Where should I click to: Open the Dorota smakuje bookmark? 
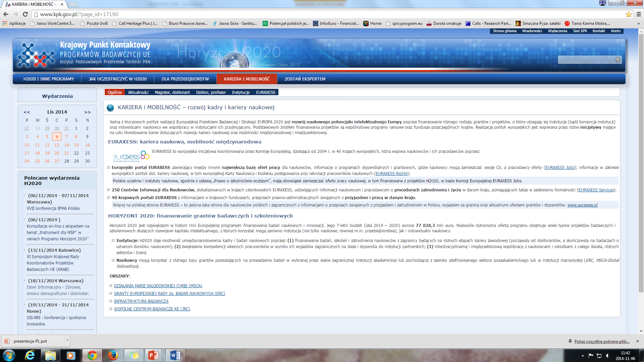[x=444, y=23]
